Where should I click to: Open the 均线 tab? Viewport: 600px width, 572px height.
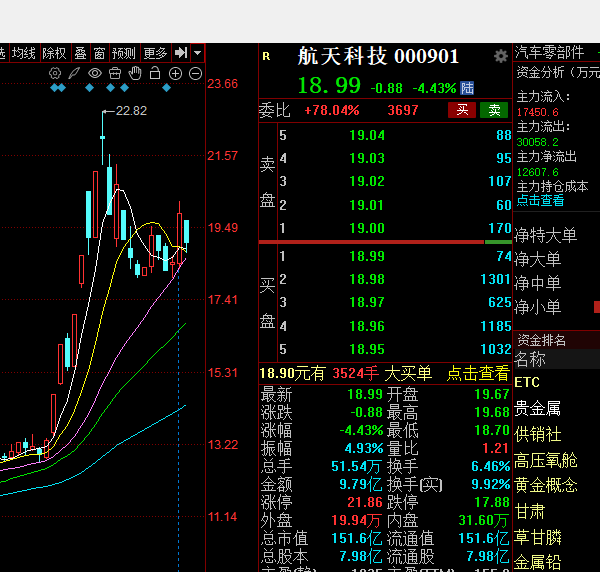pos(23,53)
